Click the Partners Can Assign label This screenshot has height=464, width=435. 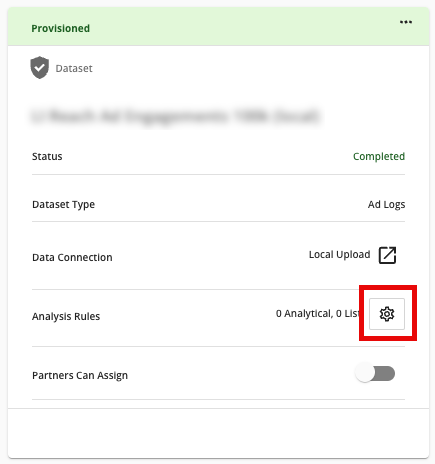[80, 375]
